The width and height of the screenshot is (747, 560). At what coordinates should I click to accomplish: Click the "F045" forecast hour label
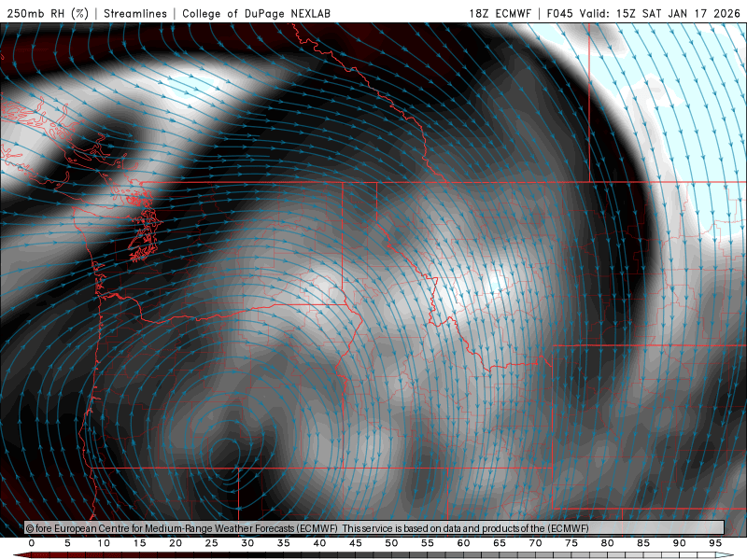pyautogui.click(x=559, y=13)
